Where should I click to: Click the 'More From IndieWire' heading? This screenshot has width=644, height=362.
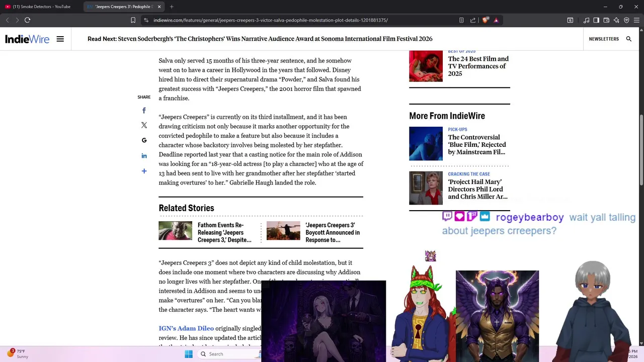pos(447,116)
